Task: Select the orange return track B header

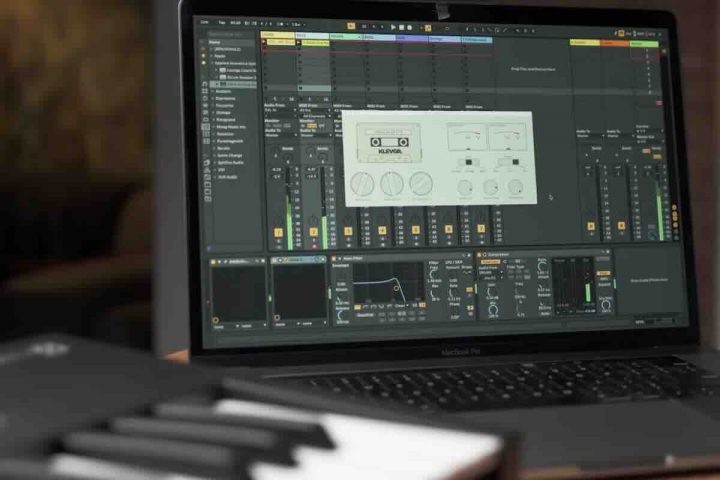Action: 615,43
